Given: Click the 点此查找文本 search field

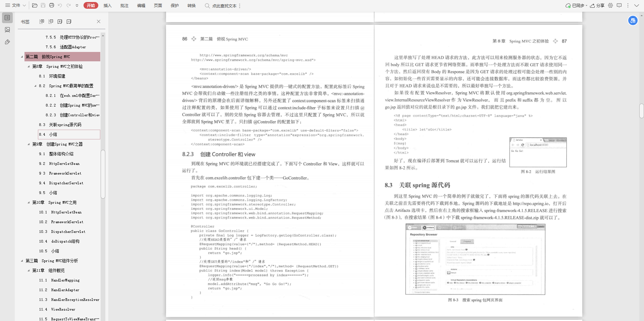Looking at the screenshot, I should point(224,6).
